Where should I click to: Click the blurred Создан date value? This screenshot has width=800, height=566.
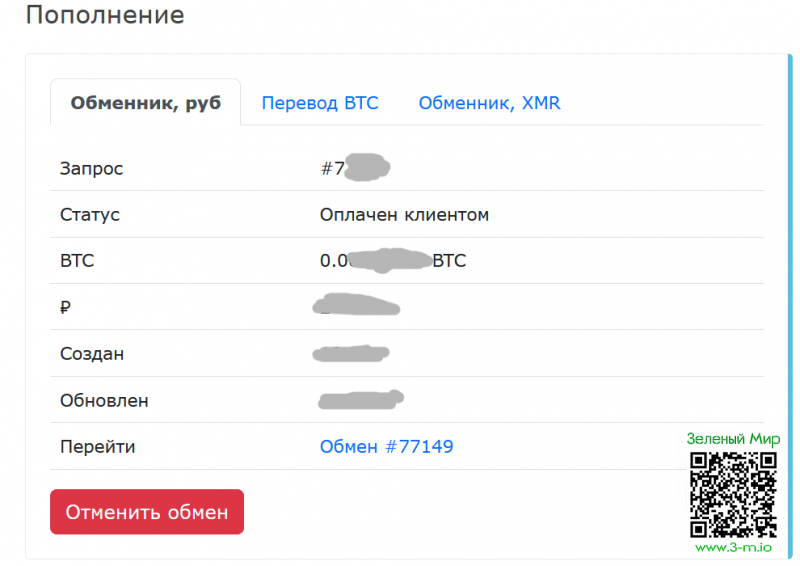tap(350, 354)
